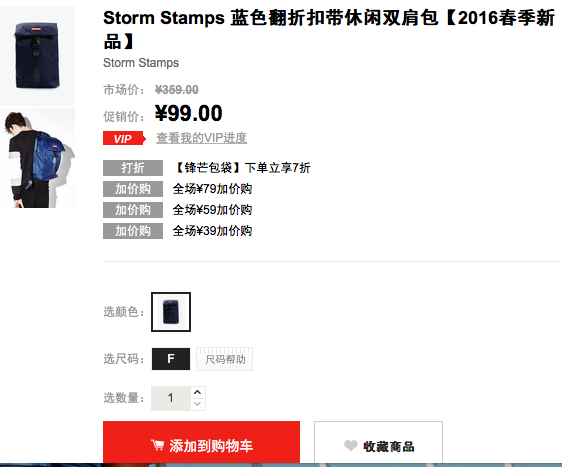The width and height of the screenshot is (562, 467).
Task: Click 添加到购物车 add to cart button
Action: [201, 443]
